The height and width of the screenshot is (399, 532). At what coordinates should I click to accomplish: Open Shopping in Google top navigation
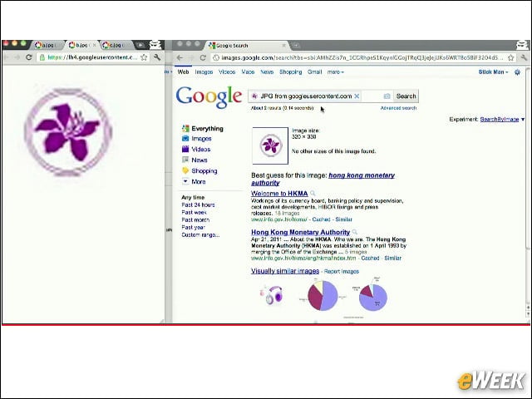[290, 72]
